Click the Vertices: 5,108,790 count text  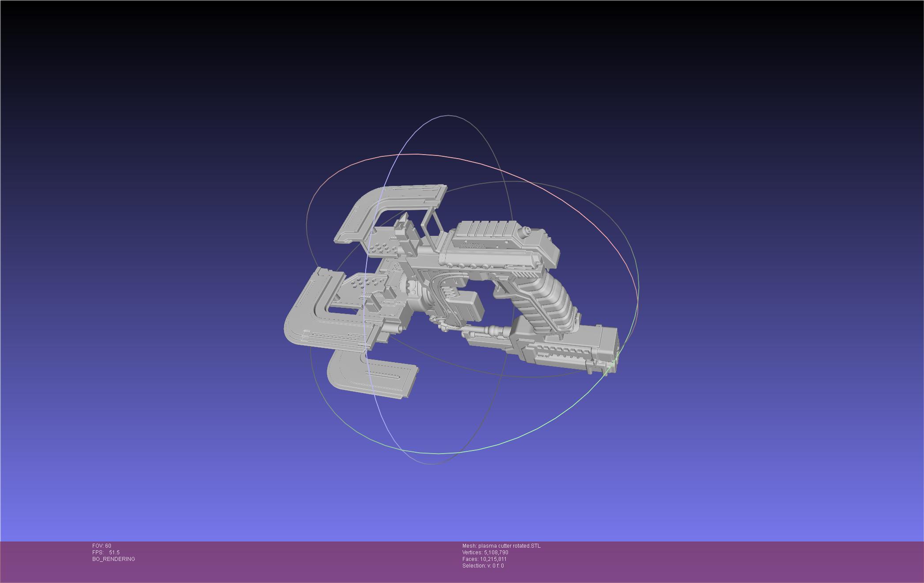485,553
